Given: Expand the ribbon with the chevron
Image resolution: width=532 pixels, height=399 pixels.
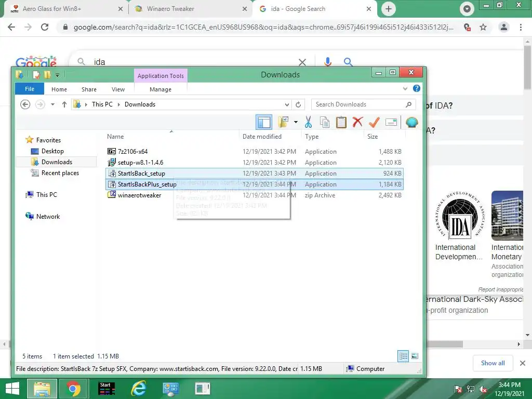Looking at the screenshot, I should coord(405,89).
